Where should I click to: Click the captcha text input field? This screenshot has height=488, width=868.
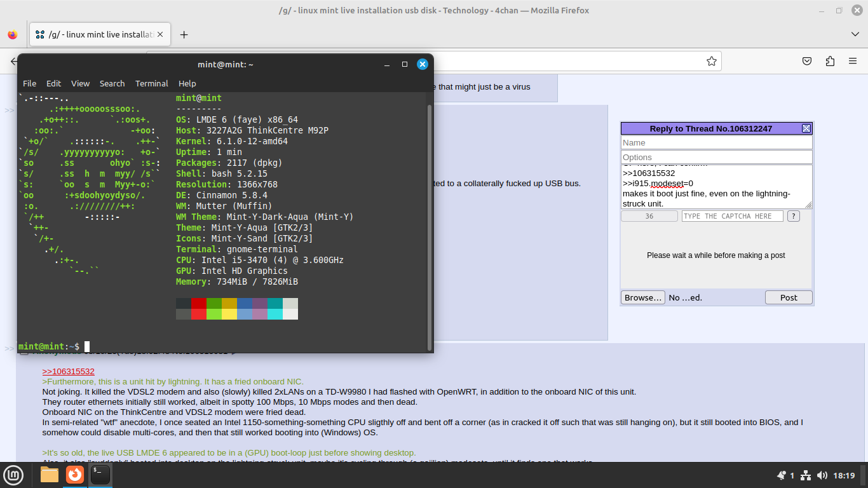(732, 216)
